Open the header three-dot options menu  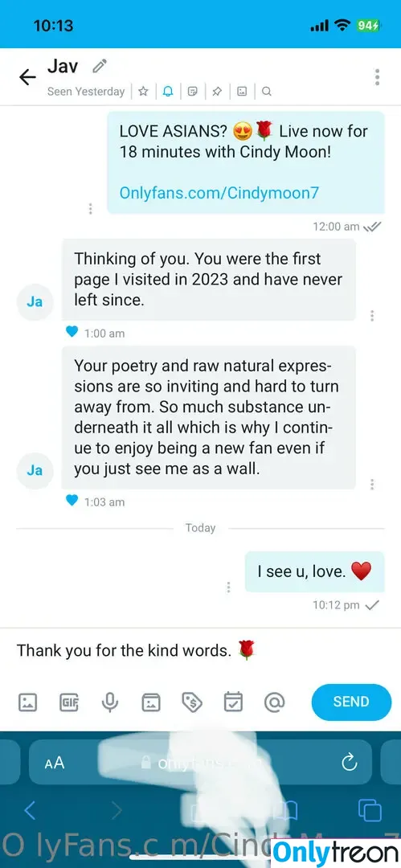pos(377,77)
